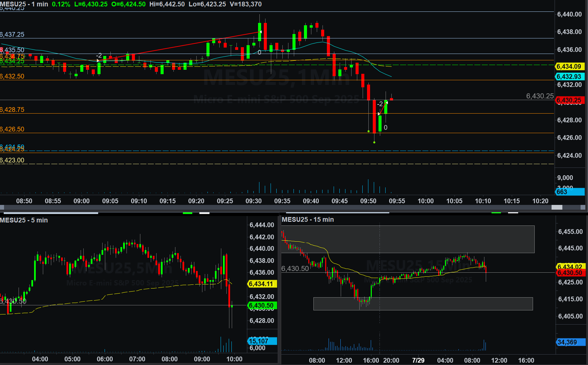Select the lower gray zone rectangle on the 15 min chart

click(x=423, y=304)
